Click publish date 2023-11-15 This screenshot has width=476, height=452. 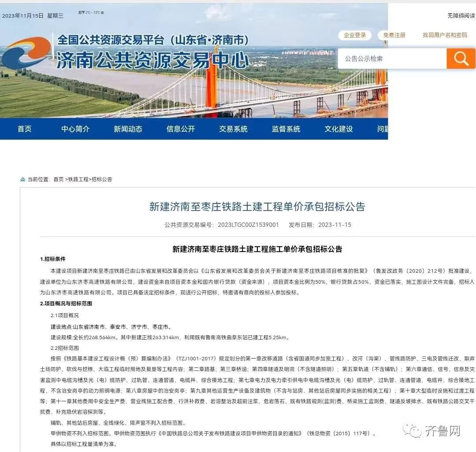[x=335, y=225]
